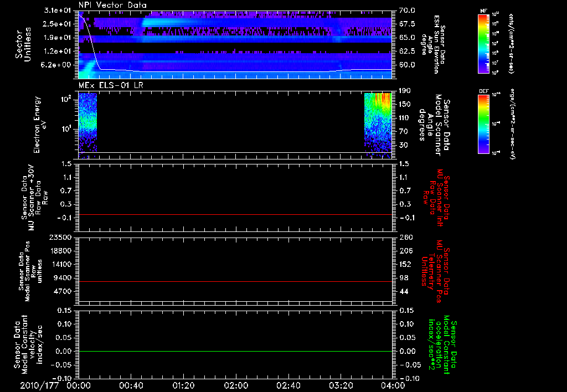Click the ELS electron spectrogram block near 00:00
This screenshot has width=567, height=392.
click(x=87, y=123)
